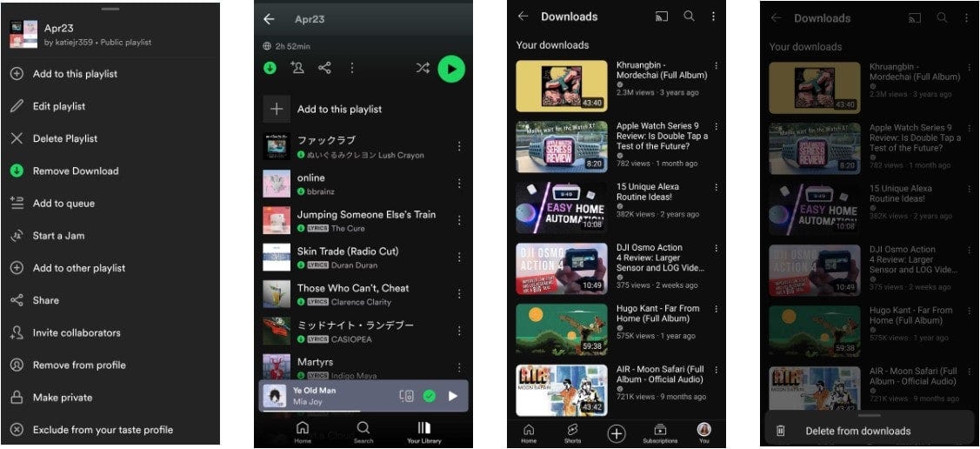This screenshot has width=980, height=449.
Task: Tap Delete from downloads
Action: 857,431
